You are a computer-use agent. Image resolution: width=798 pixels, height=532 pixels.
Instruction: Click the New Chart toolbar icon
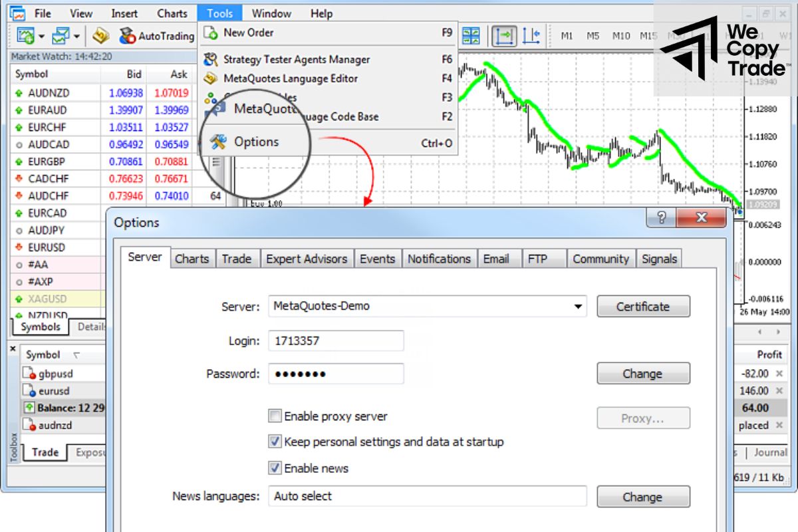pos(25,36)
